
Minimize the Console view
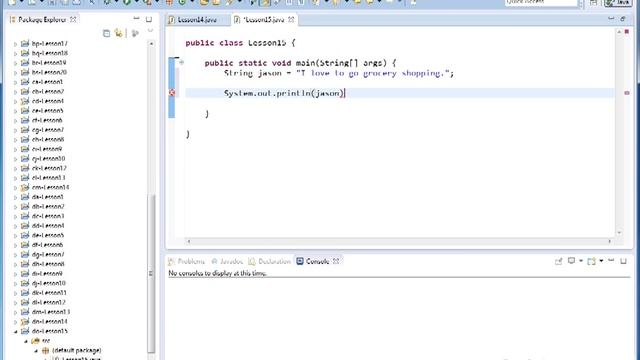pos(611,260)
